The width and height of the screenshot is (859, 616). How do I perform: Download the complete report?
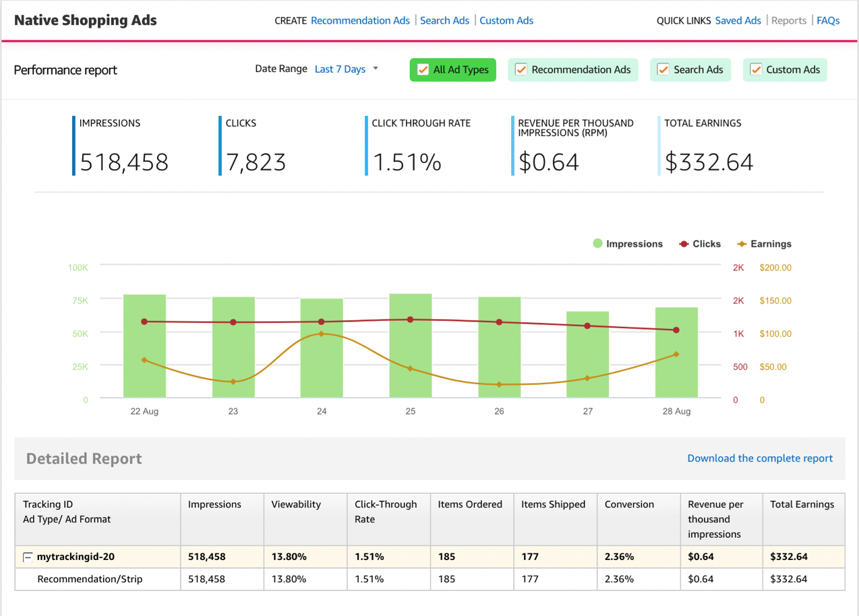[x=760, y=458]
